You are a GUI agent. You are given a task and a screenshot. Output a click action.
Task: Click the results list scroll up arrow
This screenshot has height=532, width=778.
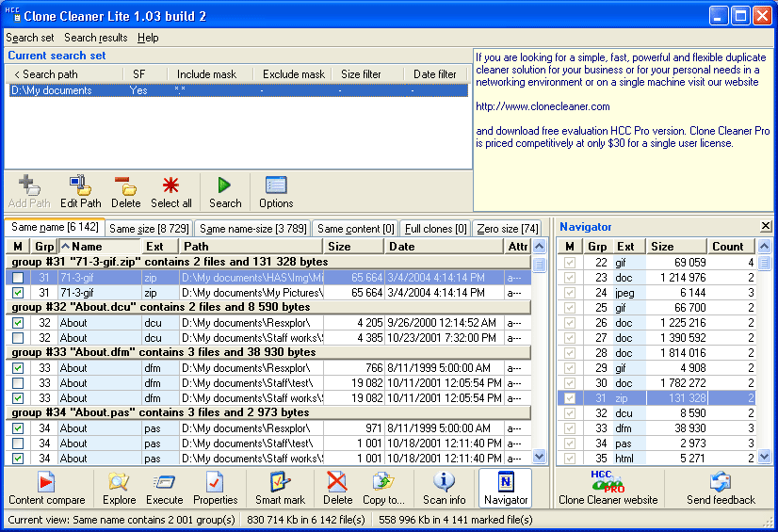[540, 246]
